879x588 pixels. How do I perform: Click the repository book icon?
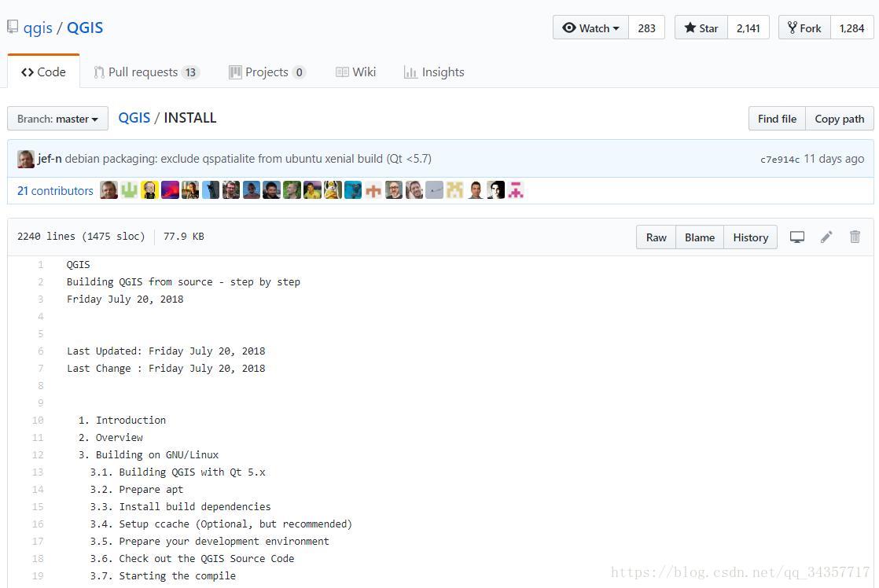[13, 27]
